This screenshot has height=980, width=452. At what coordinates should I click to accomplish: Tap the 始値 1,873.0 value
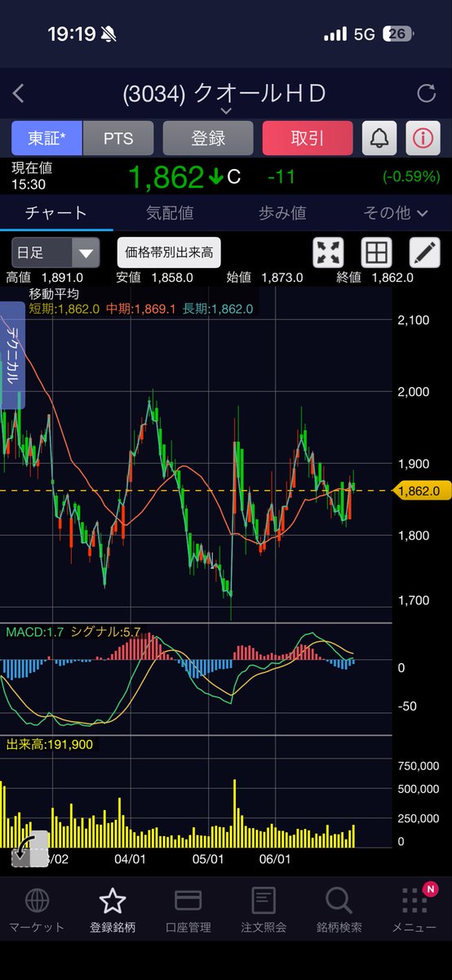tap(282, 278)
